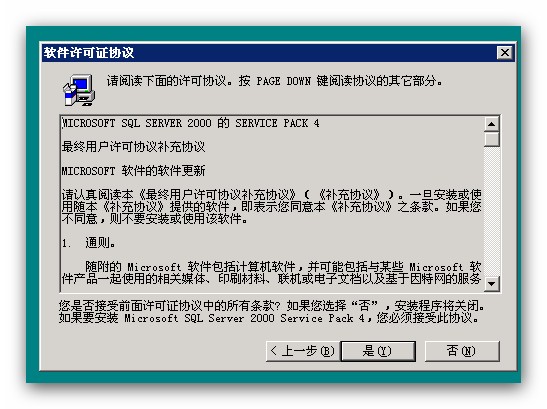Go back using 上一步(B) button
This screenshot has height=409, width=547.
point(303,351)
